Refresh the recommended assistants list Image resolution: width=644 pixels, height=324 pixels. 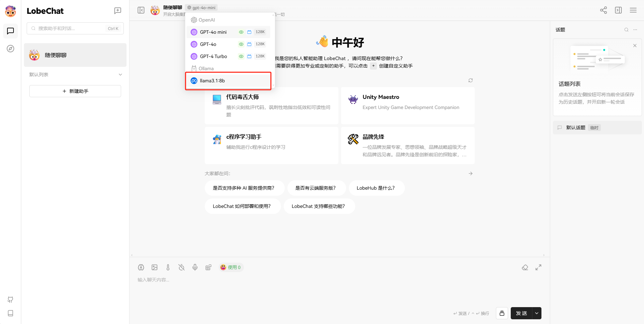[x=471, y=80]
